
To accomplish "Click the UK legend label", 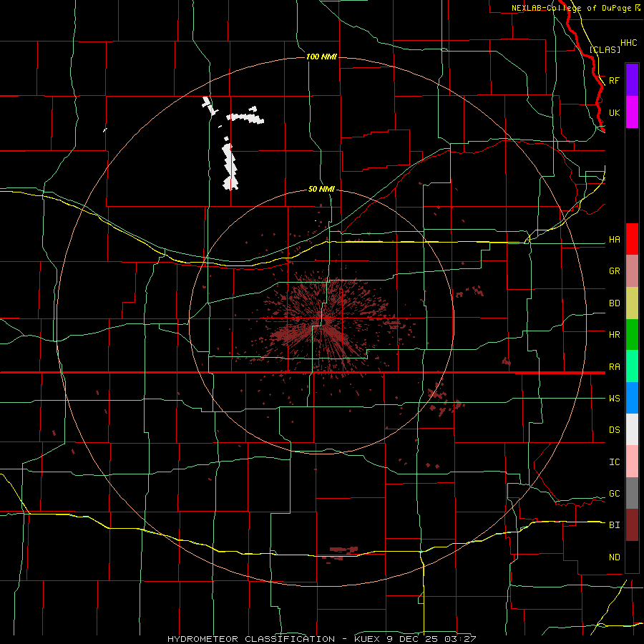I will click(615, 113).
